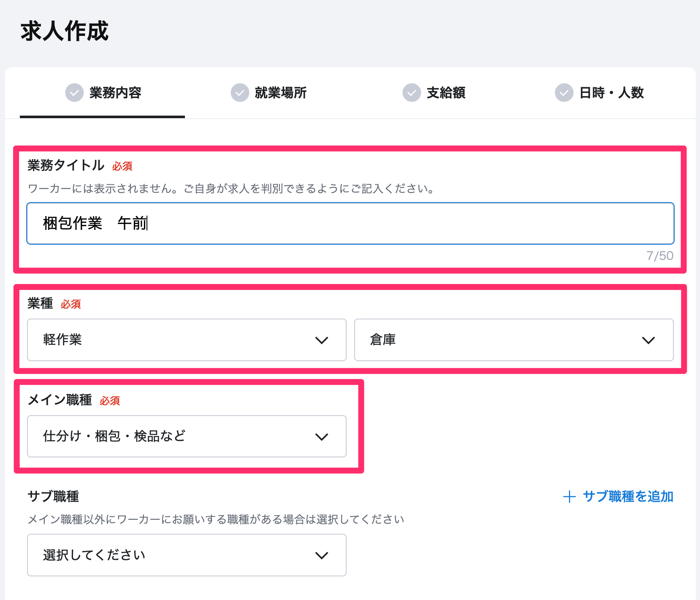Open the サブ職種 選択してください dropdown
The image size is (700, 600).
click(x=186, y=555)
